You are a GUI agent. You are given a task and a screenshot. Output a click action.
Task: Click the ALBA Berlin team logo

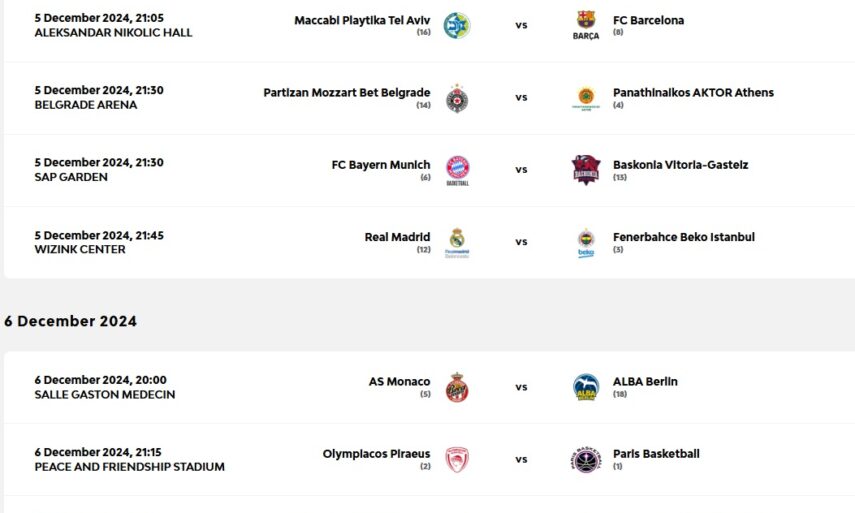[586, 387]
